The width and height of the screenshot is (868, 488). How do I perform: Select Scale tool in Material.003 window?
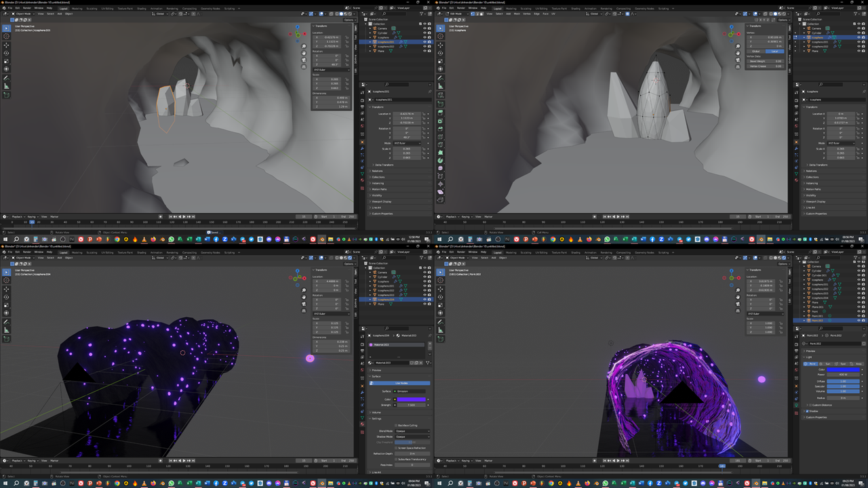tap(6, 305)
